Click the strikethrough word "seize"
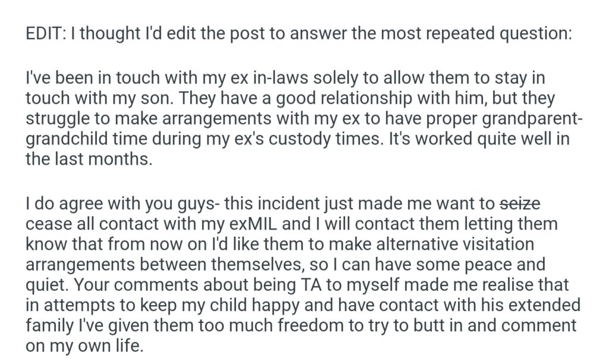Image resolution: width=609 pixels, height=364 pixels. [519, 205]
